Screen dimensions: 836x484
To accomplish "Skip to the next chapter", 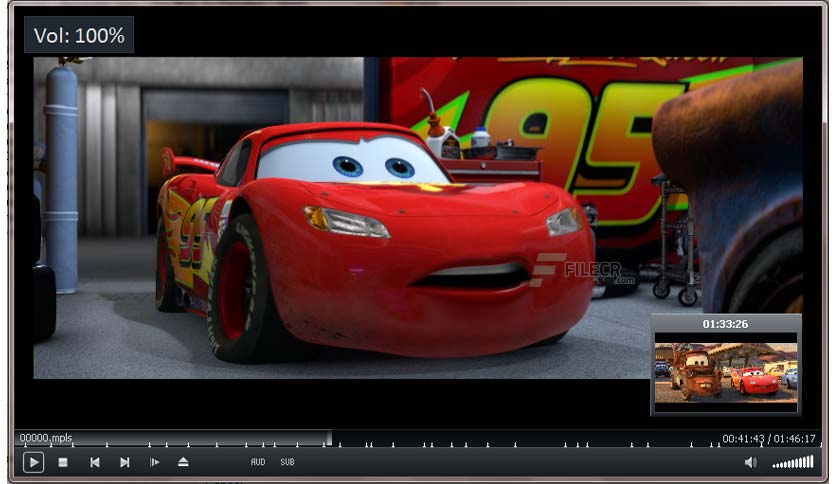I will [125, 462].
